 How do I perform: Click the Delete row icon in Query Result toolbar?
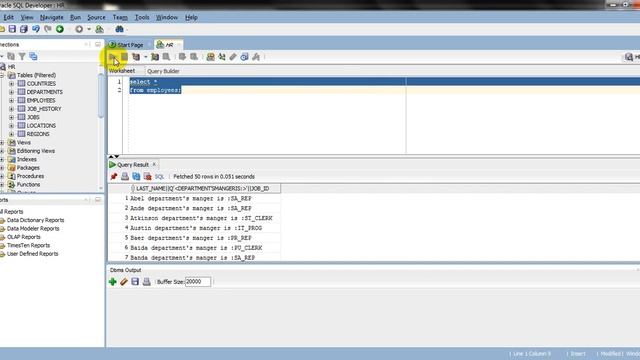coord(147,176)
